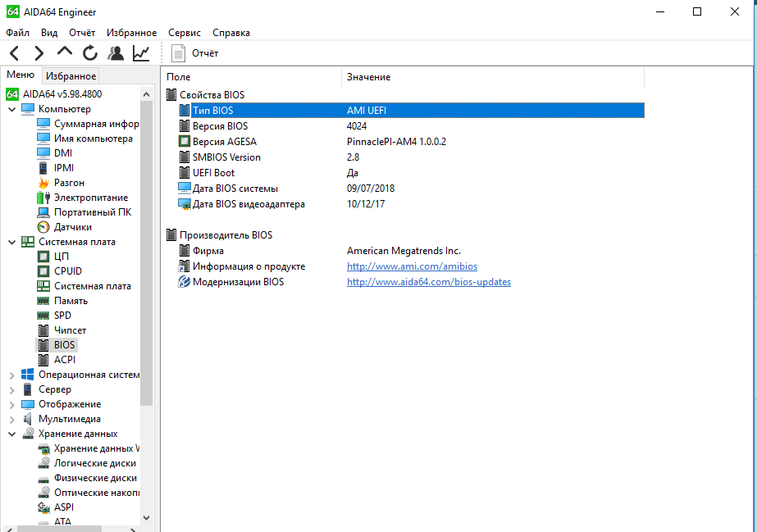Open Имя компьютера entry
757x532 pixels.
pyautogui.click(x=93, y=139)
